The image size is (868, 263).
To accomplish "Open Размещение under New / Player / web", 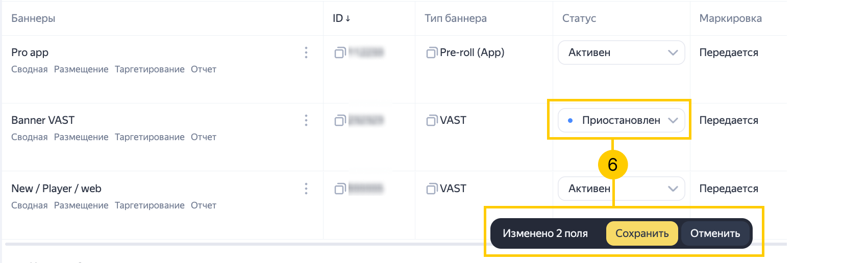I will [x=81, y=205].
